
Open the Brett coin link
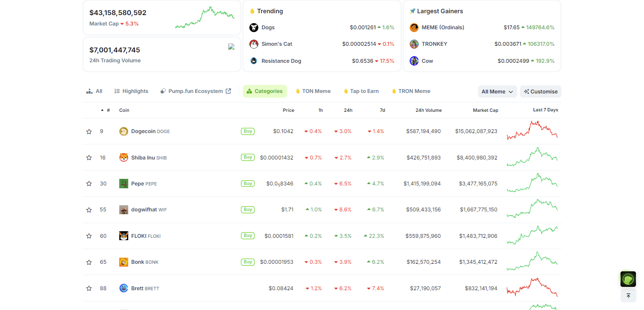(145, 288)
